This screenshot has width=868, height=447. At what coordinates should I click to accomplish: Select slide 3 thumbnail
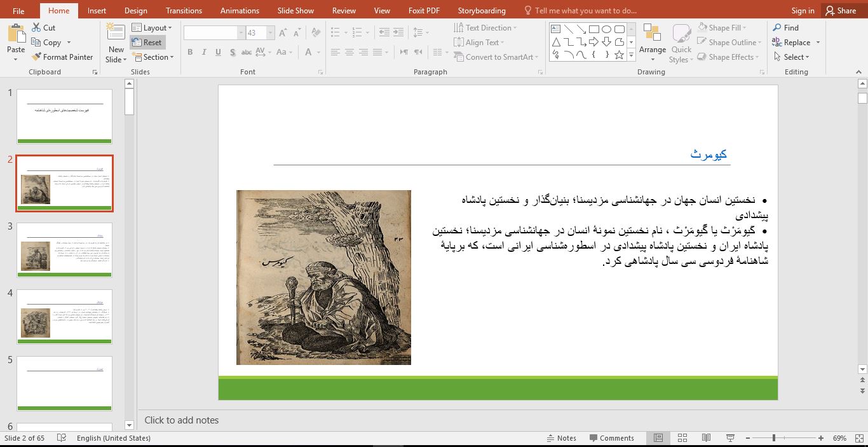(65, 250)
